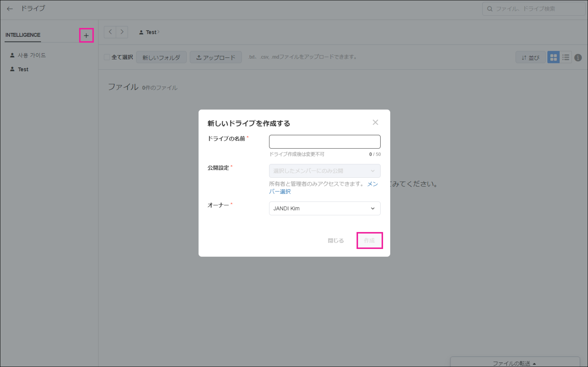The height and width of the screenshot is (367, 588).
Task: Open the オーナー JANDI Kim dropdown
Action: click(325, 209)
